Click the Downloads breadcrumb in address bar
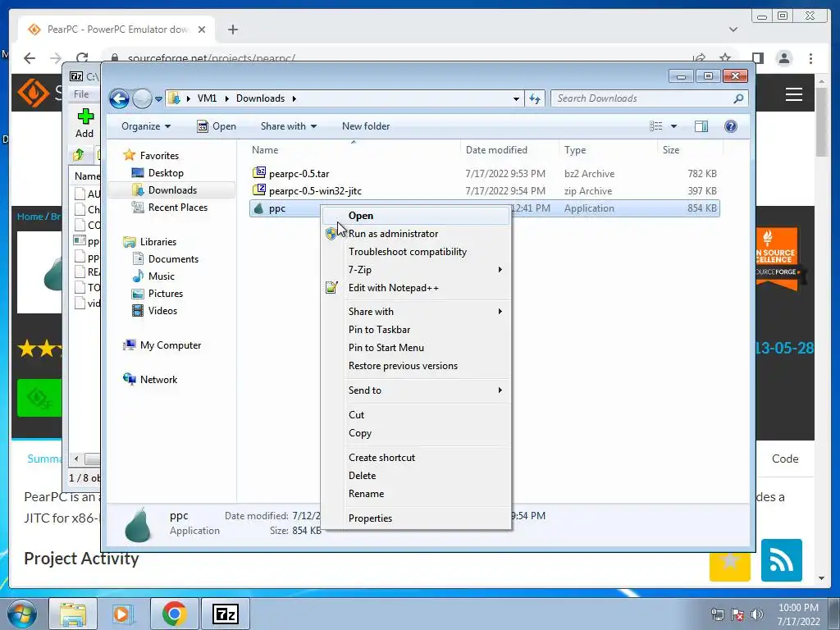The width and height of the screenshot is (840, 630). (x=260, y=98)
